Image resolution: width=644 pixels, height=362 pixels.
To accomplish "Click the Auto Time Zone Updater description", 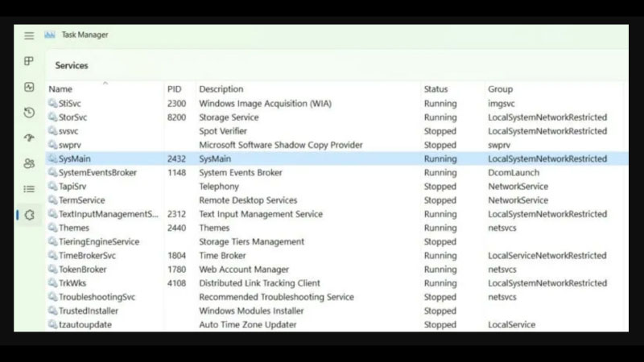I will coord(248,325).
